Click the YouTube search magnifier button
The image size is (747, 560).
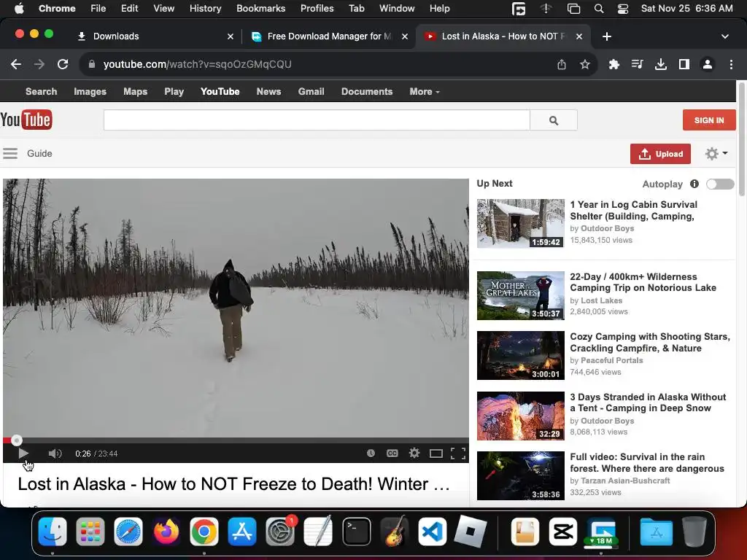point(554,120)
